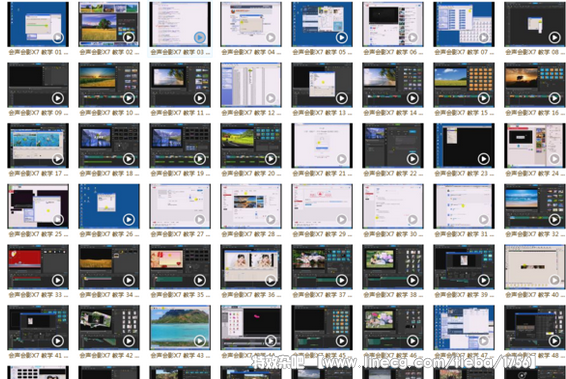Click play icon on 教学 20 thumbnail
This screenshot has width=566, height=379.
tap(271, 158)
